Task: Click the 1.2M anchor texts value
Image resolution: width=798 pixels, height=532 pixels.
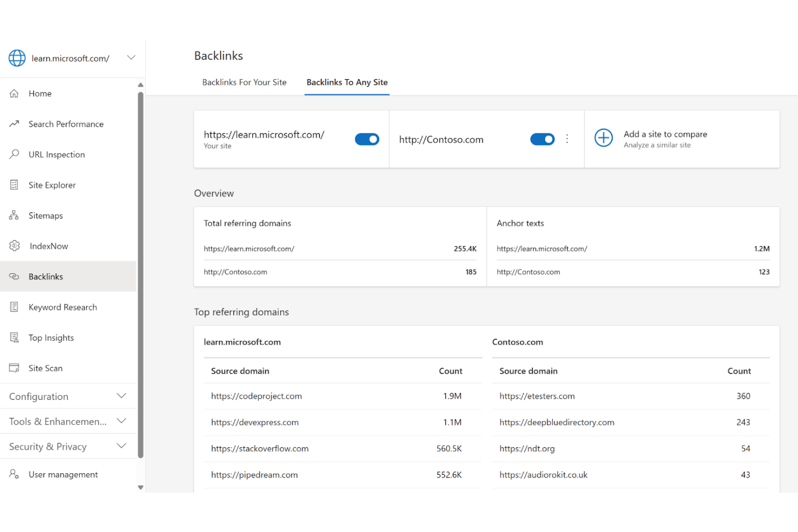Action: click(762, 249)
